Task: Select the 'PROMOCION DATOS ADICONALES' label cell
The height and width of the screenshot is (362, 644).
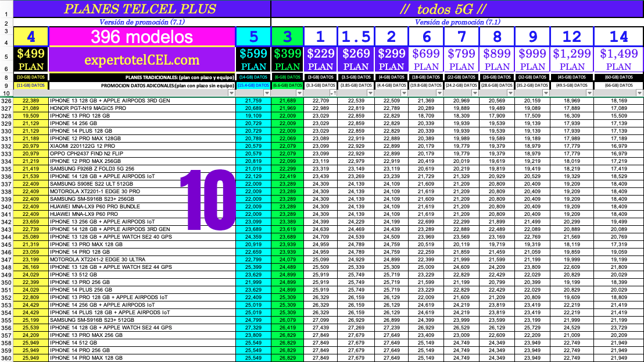Action: point(142,86)
